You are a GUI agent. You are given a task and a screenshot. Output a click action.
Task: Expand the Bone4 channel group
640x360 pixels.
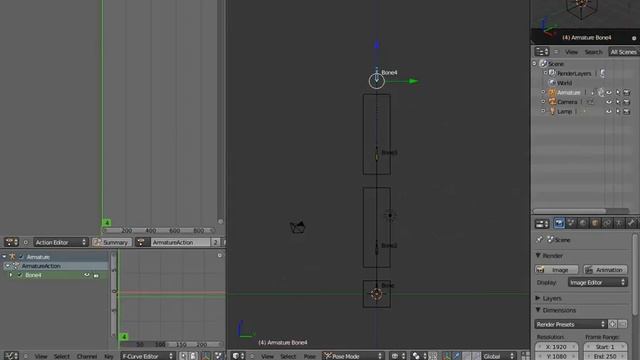11,275
